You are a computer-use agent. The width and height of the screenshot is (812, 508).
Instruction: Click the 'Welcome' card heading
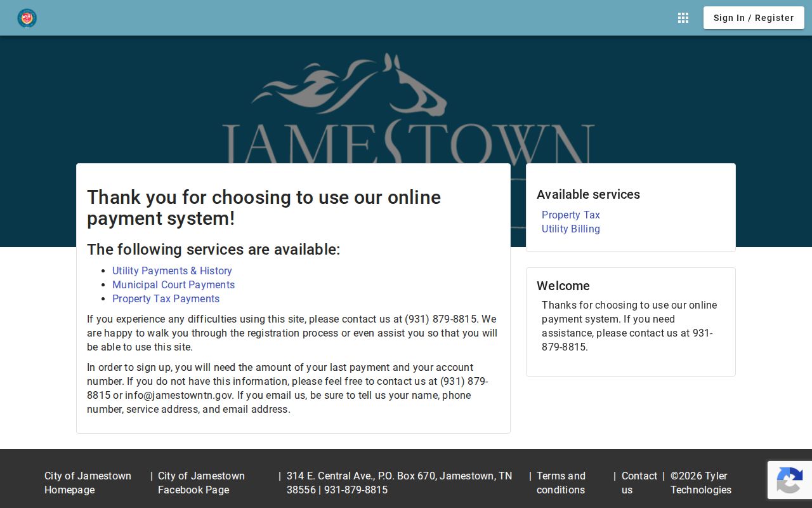click(x=563, y=286)
